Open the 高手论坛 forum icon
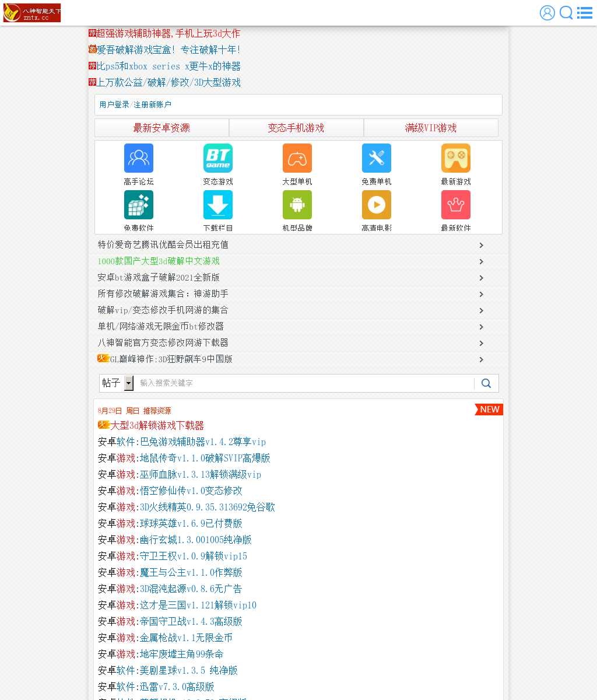Screen dimensions: 597x700 [x=139, y=158]
